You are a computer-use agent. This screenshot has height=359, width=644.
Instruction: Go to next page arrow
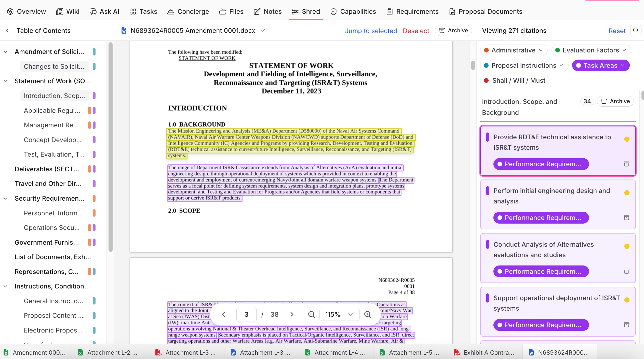click(292, 314)
